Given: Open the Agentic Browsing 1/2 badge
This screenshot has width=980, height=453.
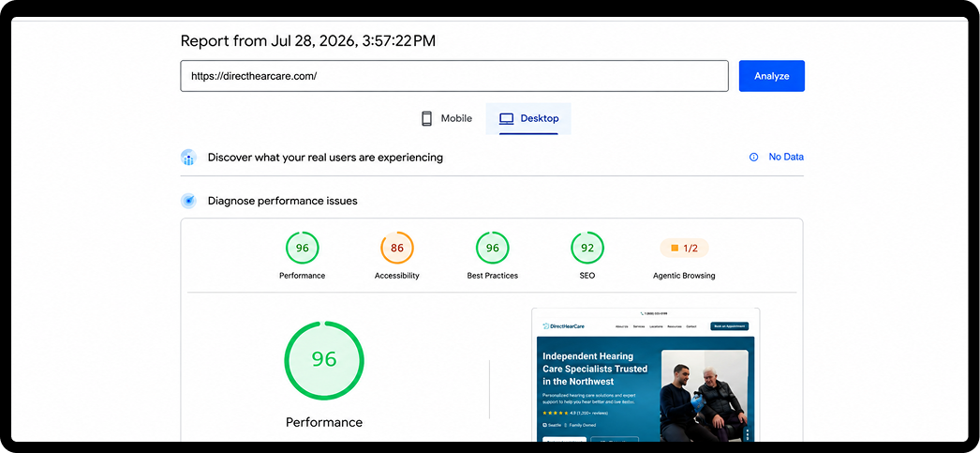Looking at the screenshot, I should 684,248.
